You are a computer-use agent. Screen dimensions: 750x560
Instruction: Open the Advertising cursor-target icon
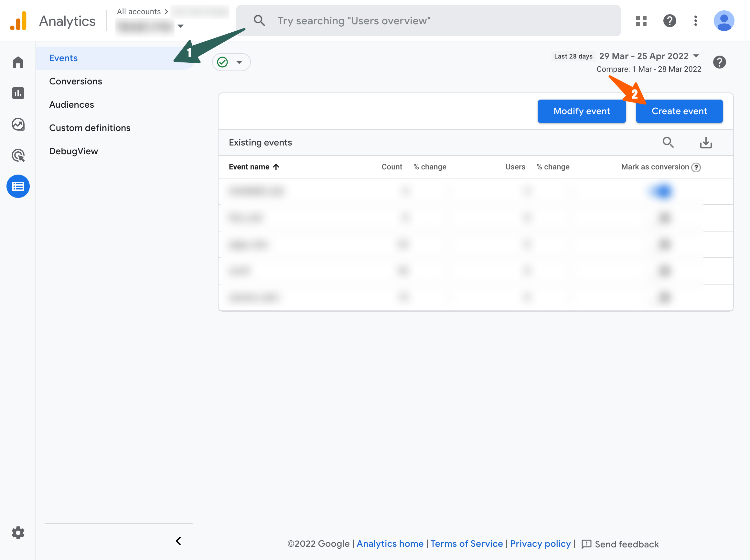point(18,155)
